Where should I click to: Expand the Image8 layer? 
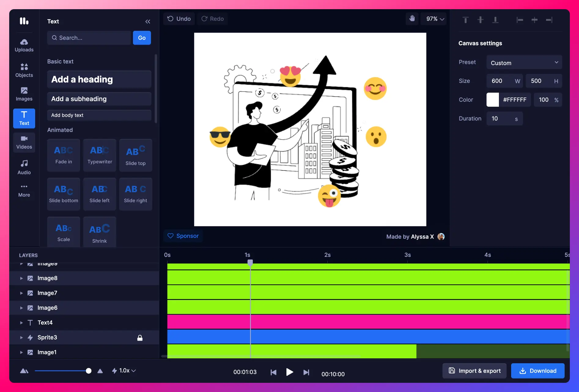pyautogui.click(x=21, y=278)
